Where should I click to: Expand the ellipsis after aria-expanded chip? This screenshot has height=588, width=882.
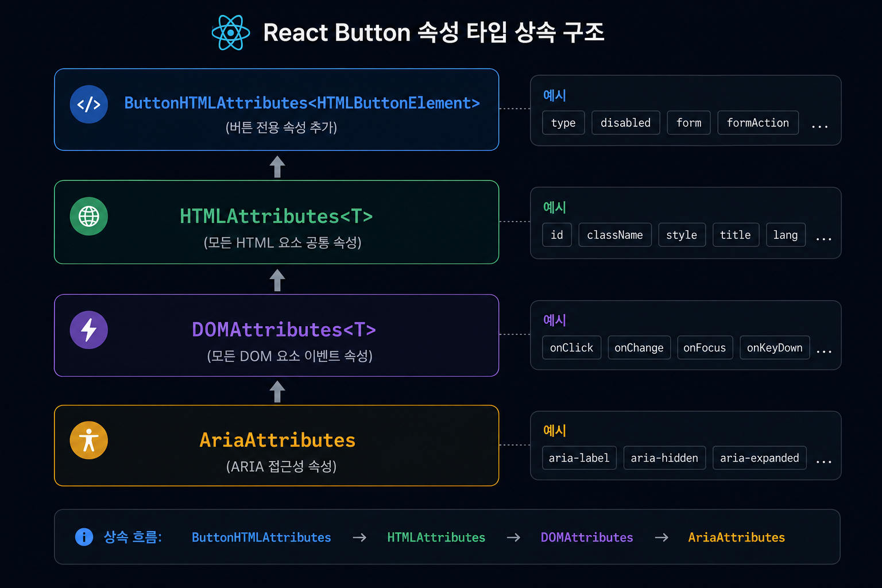pyautogui.click(x=823, y=462)
